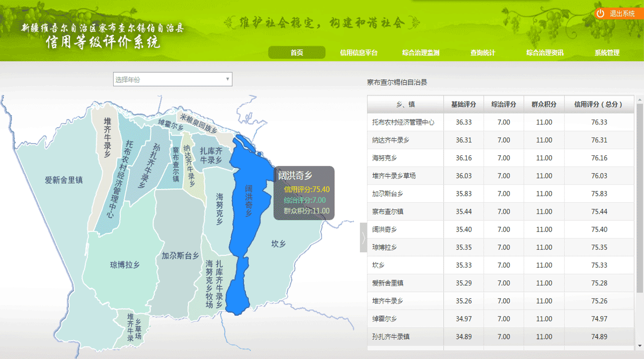Select the 察布查尔镇 region on the map
Screen dimensions: 644x359
click(x=175, y=165)
